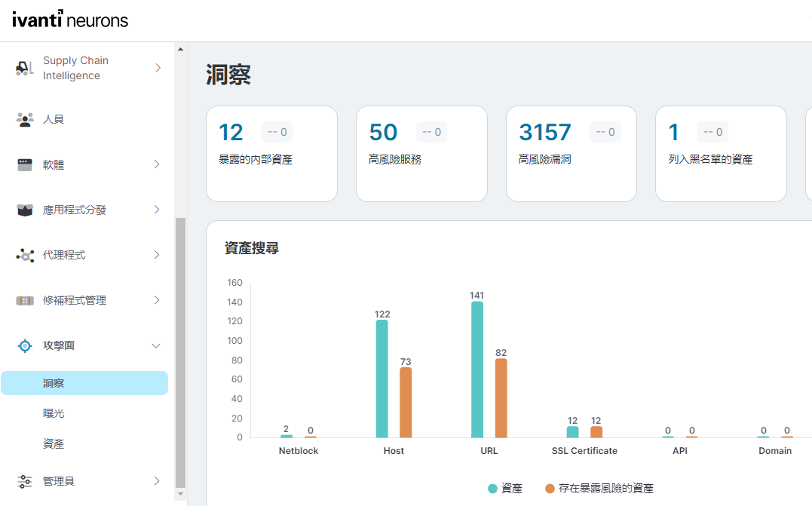Click the 修補程式管理 patch icon
The image size is (812, 506).
click(x=24, y=300)
